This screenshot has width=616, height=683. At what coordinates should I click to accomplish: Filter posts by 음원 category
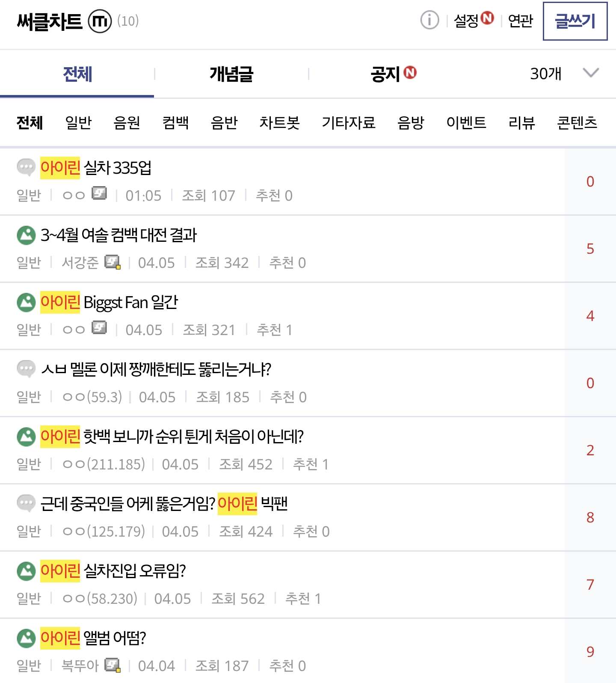pos(127,123)
